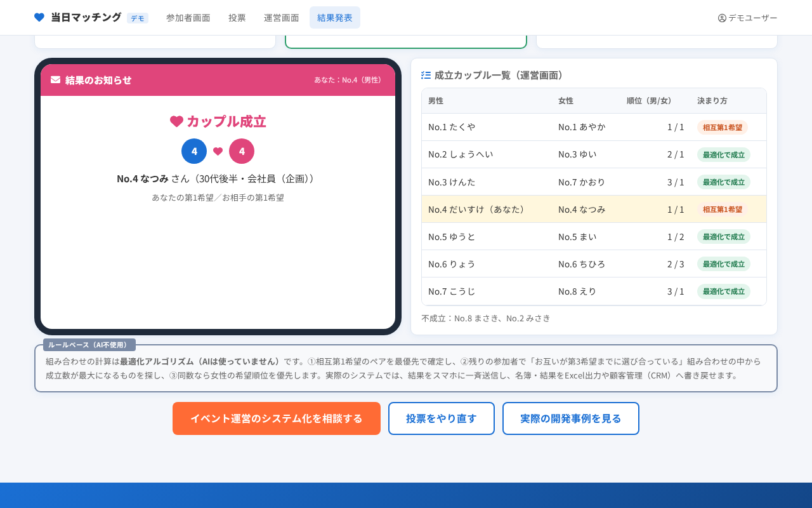Click the No.8 えり cell
The height and width of the screenshot is (508, 812).
[586, 291]
